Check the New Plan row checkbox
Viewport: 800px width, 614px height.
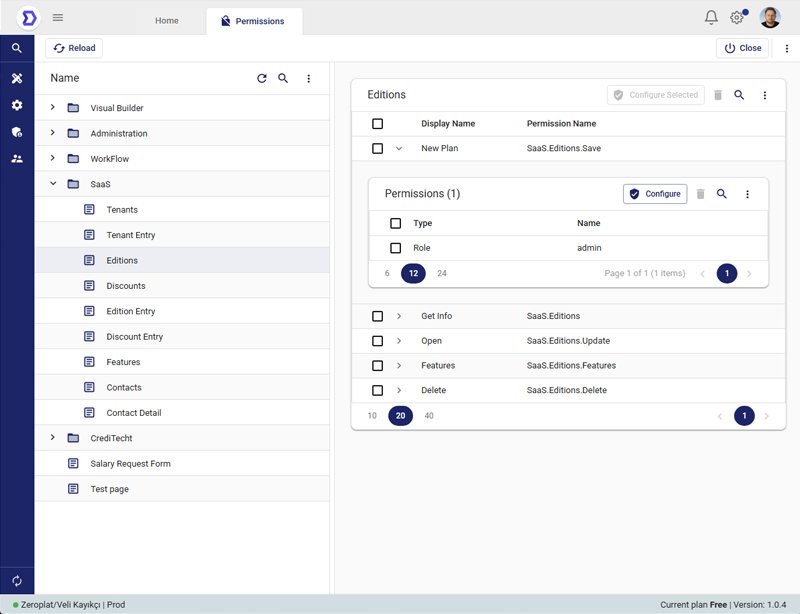click(377, 148)
